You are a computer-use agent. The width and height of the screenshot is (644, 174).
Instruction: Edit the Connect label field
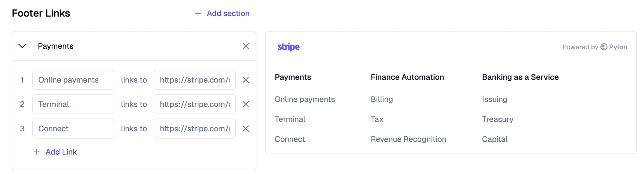(x=73, y=129)
